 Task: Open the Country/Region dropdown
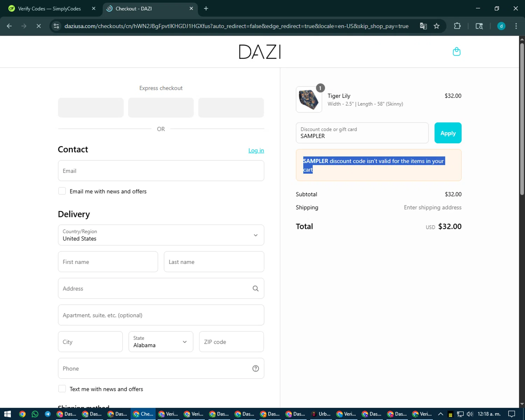coord(161,235)
